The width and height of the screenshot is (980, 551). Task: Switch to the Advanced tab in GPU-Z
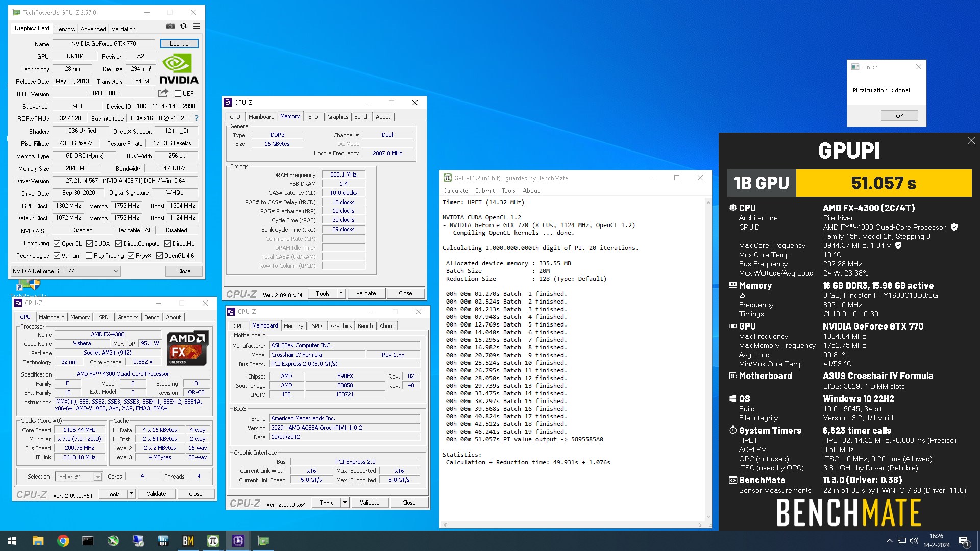coord(93,29)
